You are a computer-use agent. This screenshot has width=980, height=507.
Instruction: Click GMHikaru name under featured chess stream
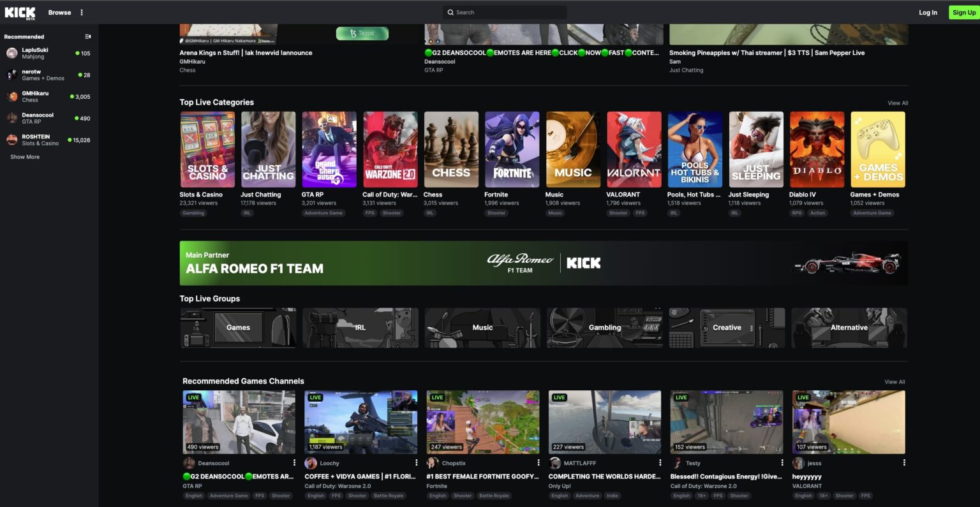[193, 62]
